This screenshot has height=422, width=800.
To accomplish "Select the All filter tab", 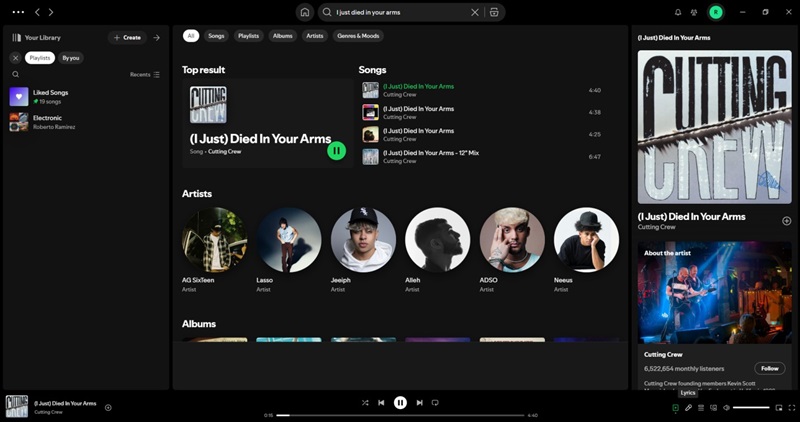I will (x=191, y=36).
